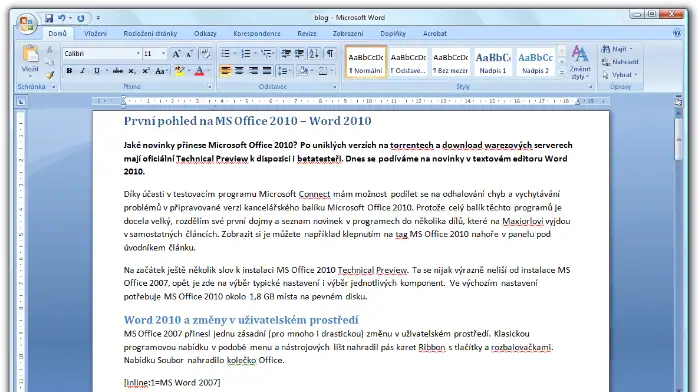Toggle subscript formatting

[x=131, y=71]
